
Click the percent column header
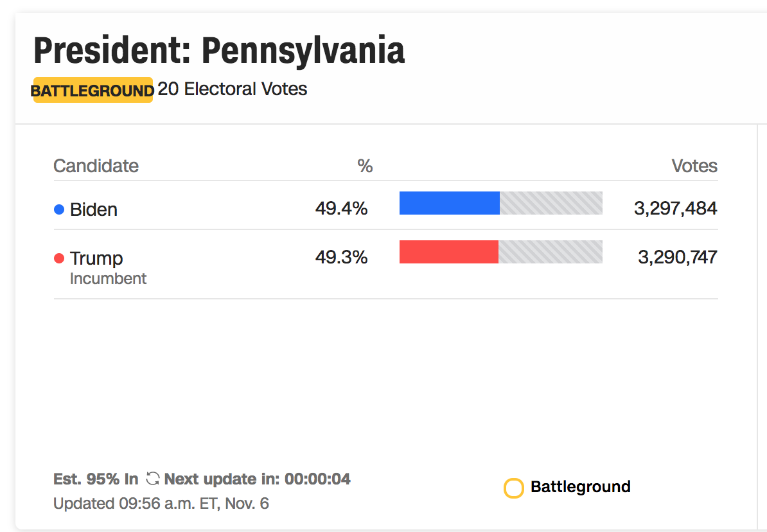[x=365, y=166]
